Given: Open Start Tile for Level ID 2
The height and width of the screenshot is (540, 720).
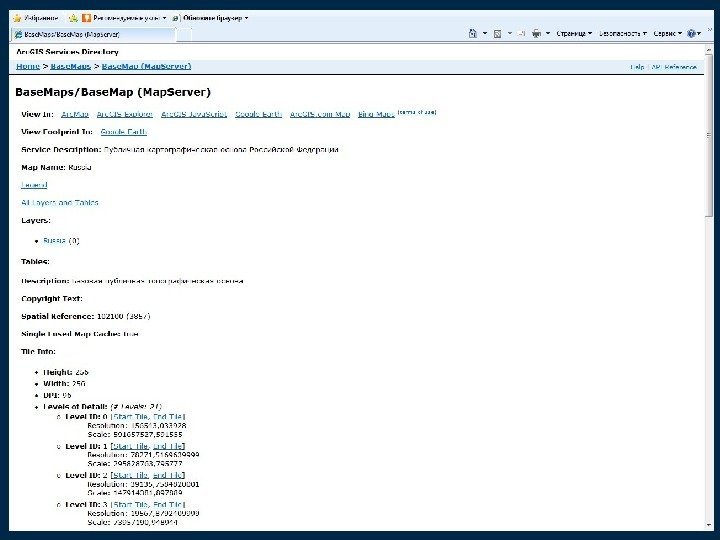Looking at the screenshot, I should tap(130, 475).
